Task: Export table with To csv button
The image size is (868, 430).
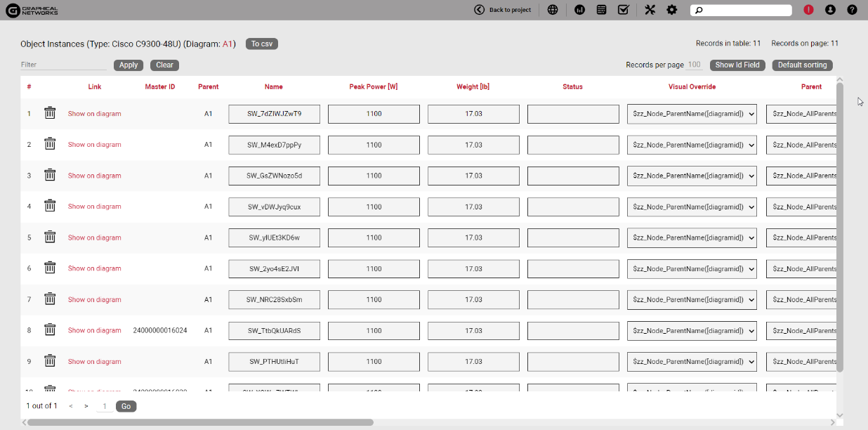Action: click(262, 44)
